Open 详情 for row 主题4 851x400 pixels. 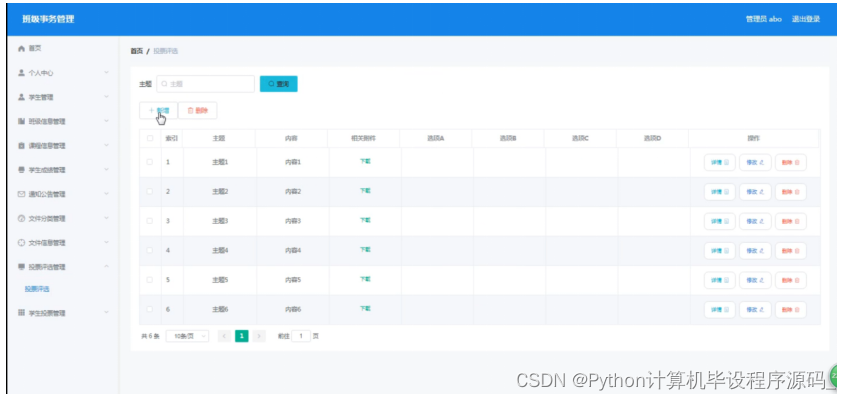coord(720,251)
